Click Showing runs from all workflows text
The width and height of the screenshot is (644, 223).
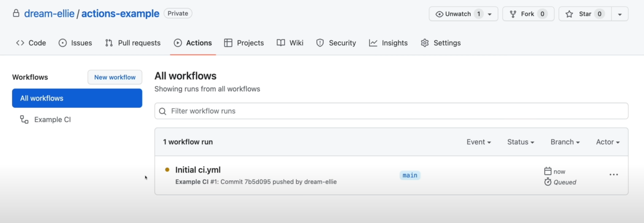[207, 89]
